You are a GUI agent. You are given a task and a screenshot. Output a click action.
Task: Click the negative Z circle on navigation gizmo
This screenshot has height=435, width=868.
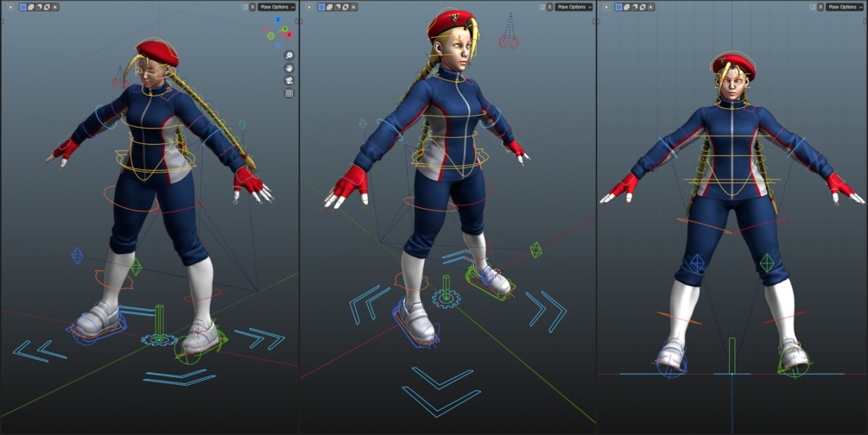point(278,45)
